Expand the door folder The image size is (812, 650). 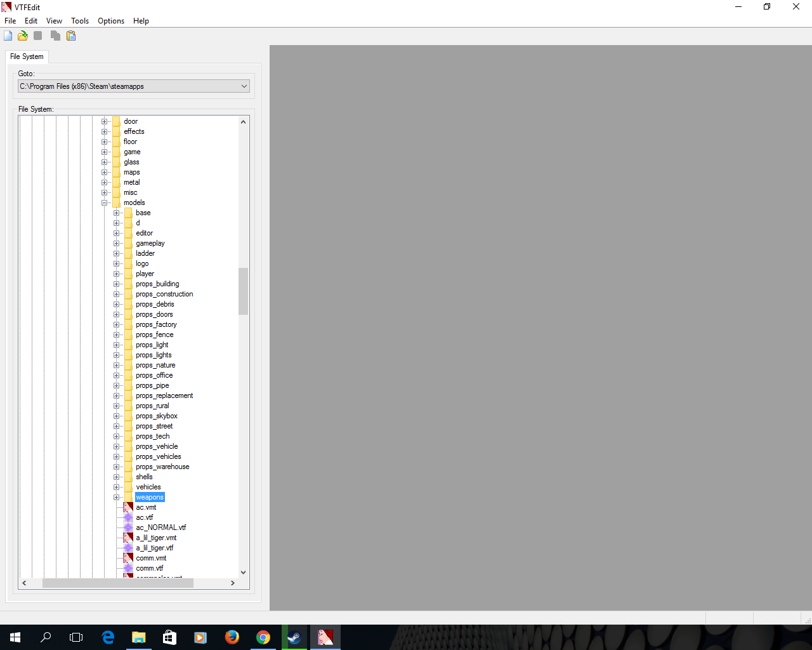pyautogui.click(x=105, y=122)
